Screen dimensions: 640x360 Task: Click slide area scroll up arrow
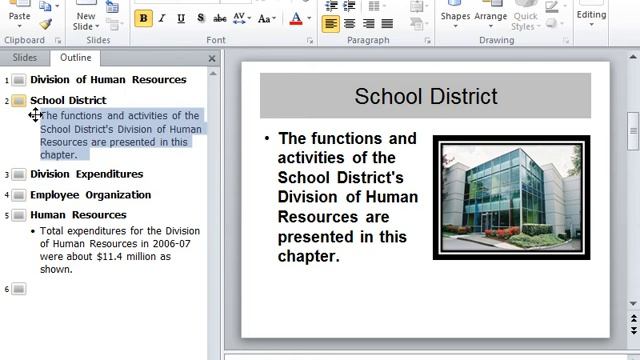pos(633,57)
